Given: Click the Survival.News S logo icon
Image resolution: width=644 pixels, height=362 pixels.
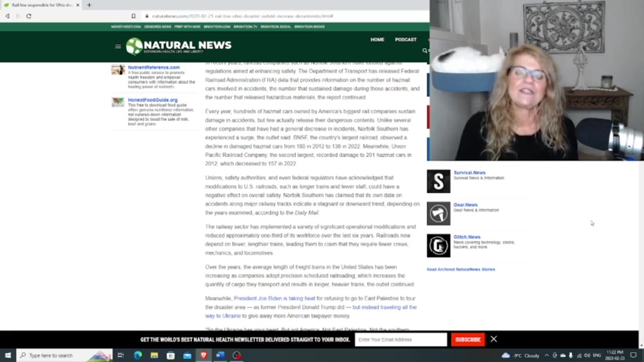Looking at the screenshot, I should point(439,181).
